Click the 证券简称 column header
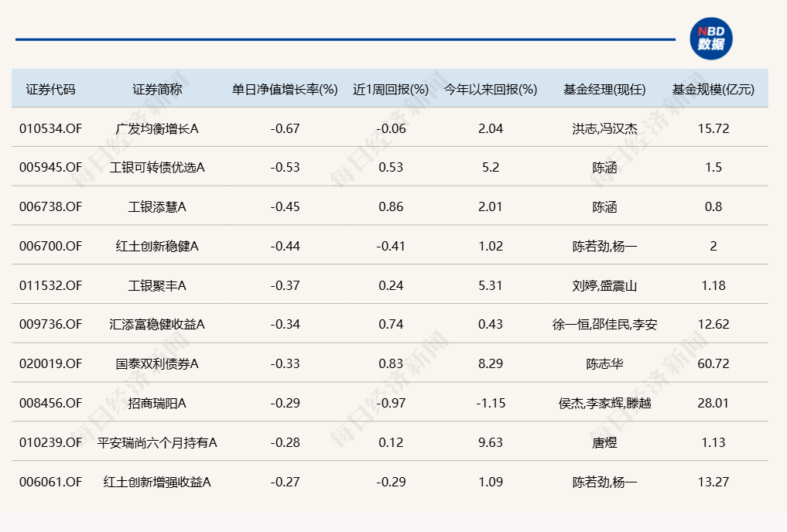Viewport: 787px width, 532px height. (157, 89)
